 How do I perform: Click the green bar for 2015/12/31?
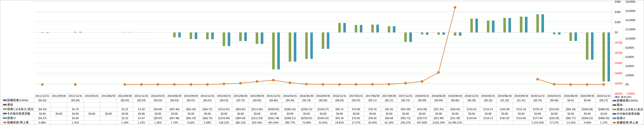point(273,51)
